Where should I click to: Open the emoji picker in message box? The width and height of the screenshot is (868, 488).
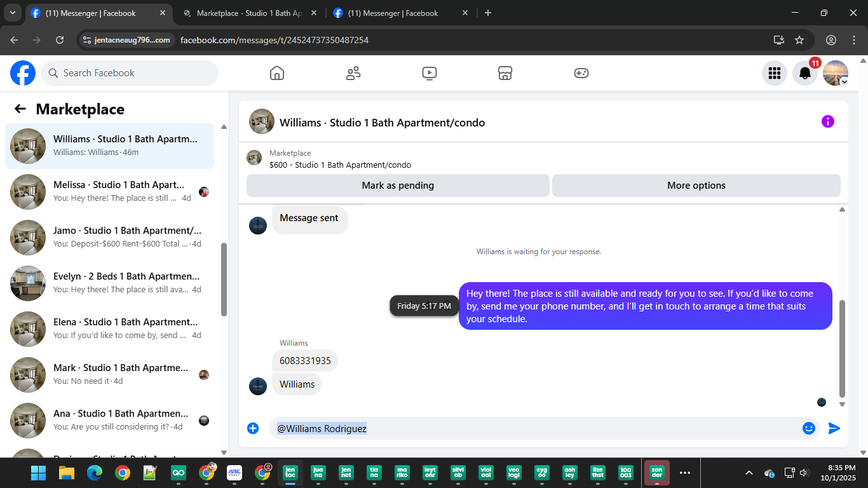point(809,428)
